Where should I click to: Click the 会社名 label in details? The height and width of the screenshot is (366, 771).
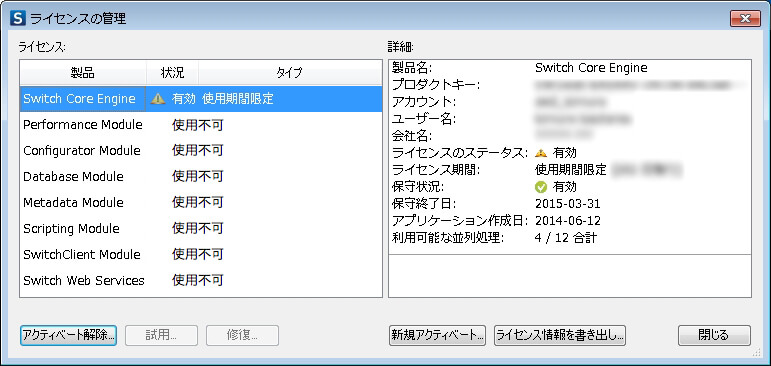coord(412,136)
